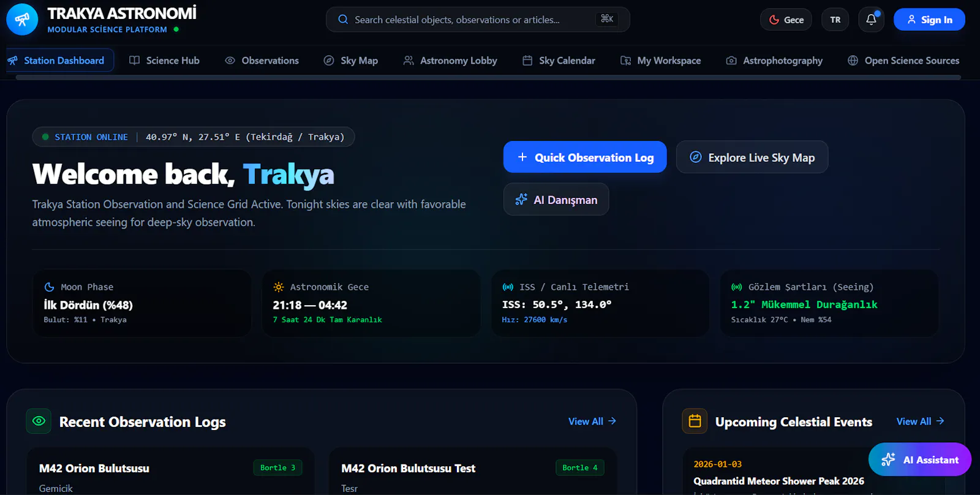Click the Sıcaklık 27°C • Nem %54 text
The height and width of the screenshot is (495, 980).
(781, 320)
